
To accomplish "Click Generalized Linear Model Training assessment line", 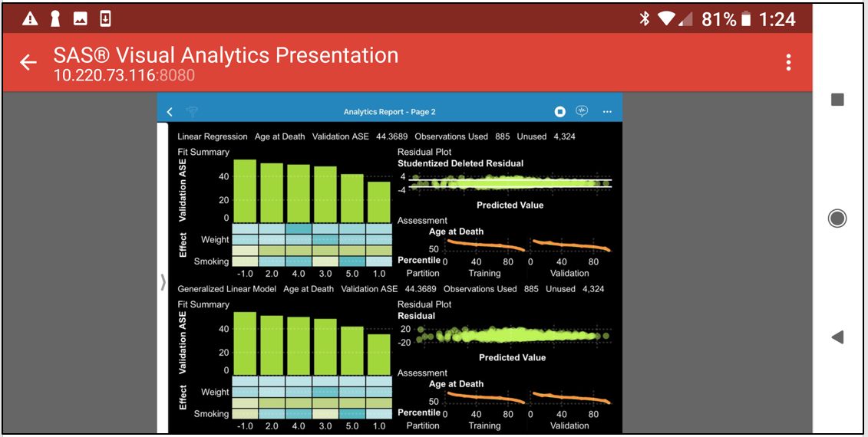I will click(485, 396).
